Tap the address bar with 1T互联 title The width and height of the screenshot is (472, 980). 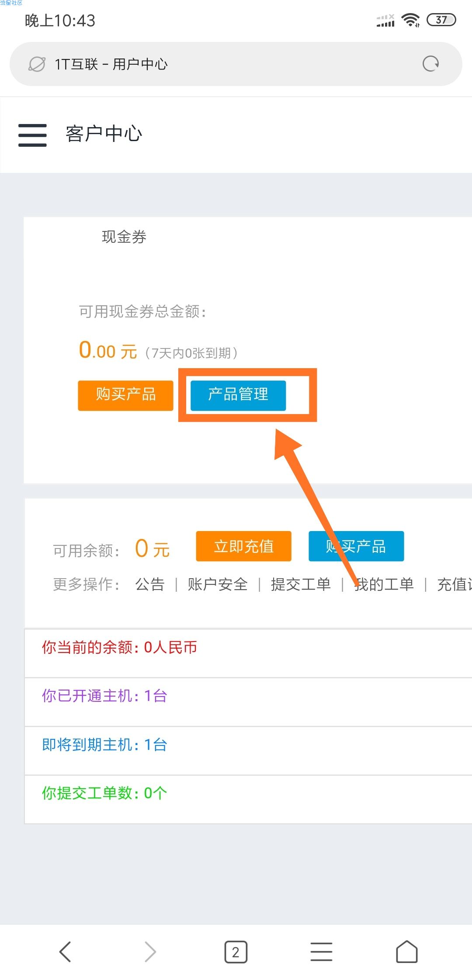point(236,64)
